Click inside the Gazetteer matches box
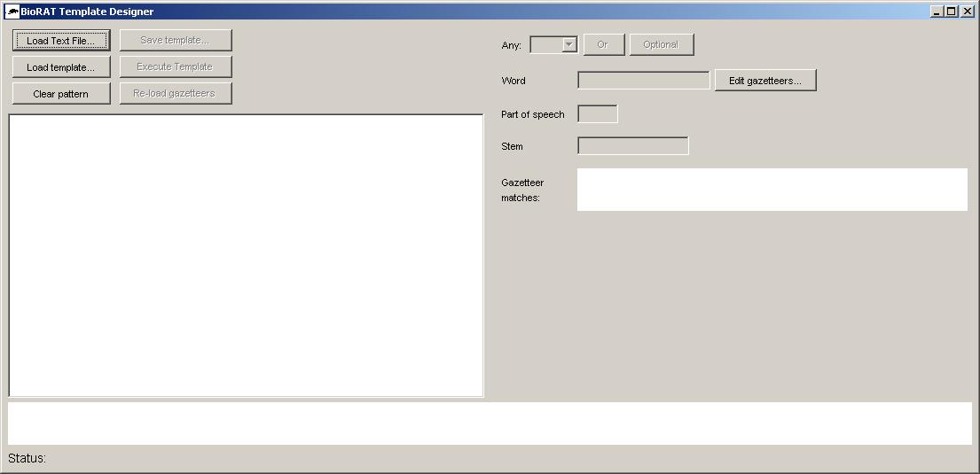980x474 pixels. pos(772,190)
